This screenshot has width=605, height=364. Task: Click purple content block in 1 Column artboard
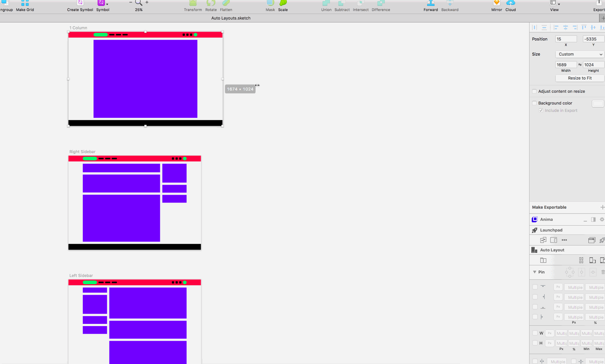pyautogui.click(x=145, y=79)
